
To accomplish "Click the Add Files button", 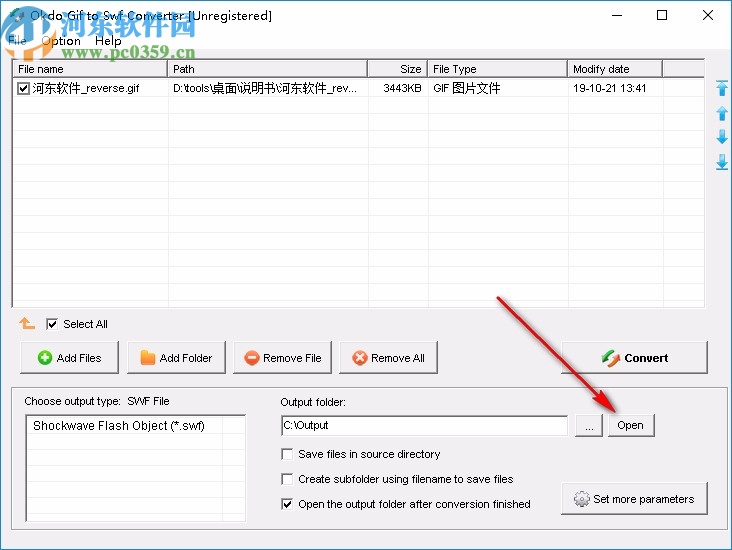I will click(70, 358).
